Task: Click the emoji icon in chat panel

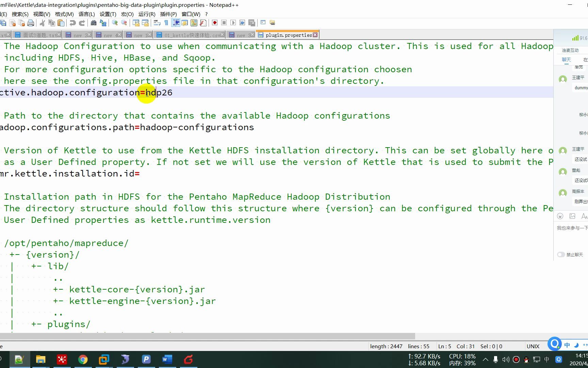Action: 560,216
